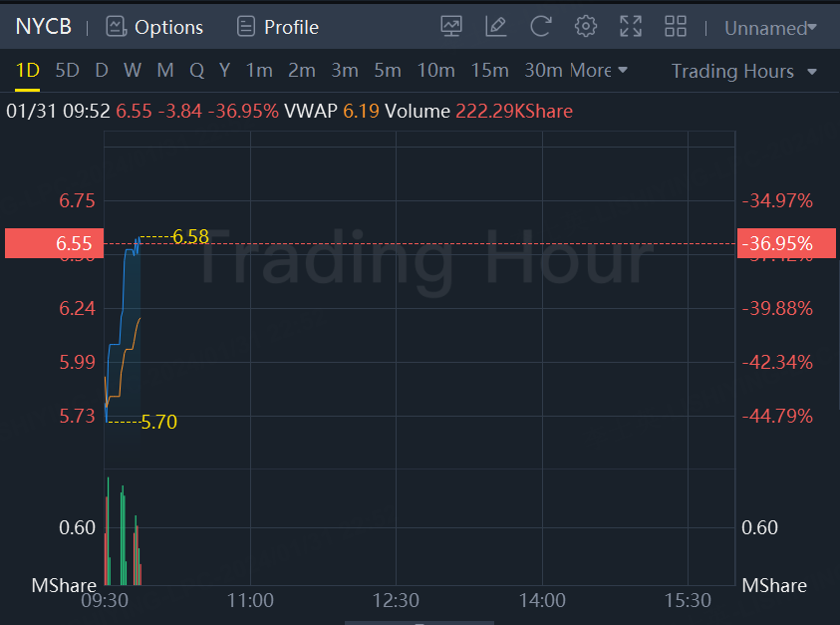Image resolution: width=840 pixels, height=625 pixels.
Task: Select the 30m interval option
Action: (543, 70)
